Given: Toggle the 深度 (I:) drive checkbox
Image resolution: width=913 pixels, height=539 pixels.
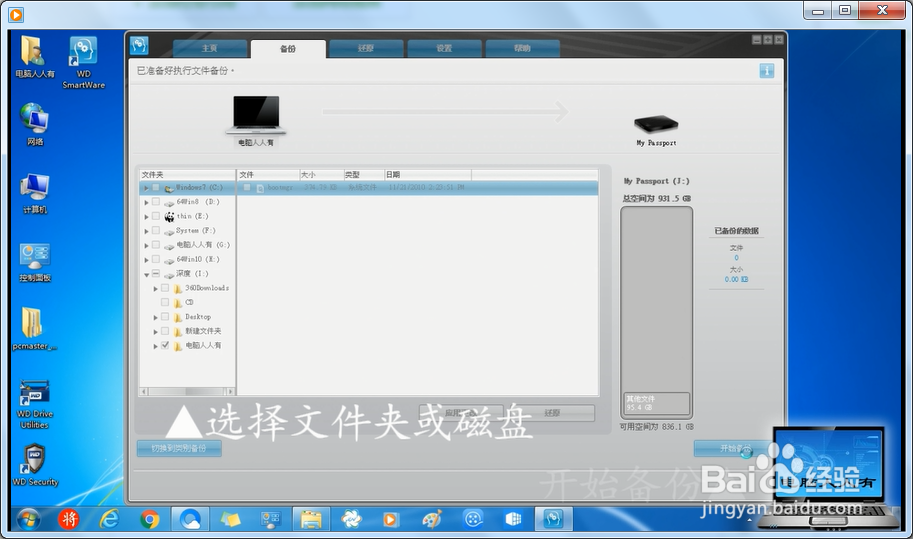Looking at the screenshot, I should (x=155, y=274).
